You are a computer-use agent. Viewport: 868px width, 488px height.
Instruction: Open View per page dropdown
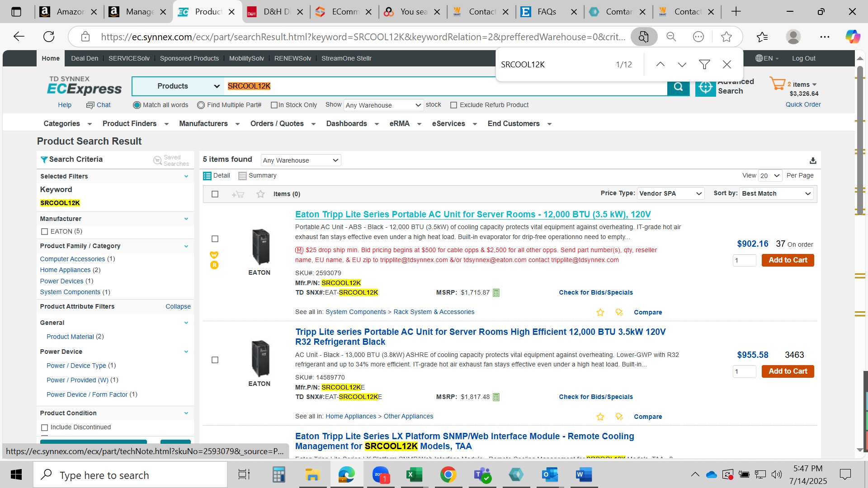pos(770,176)
